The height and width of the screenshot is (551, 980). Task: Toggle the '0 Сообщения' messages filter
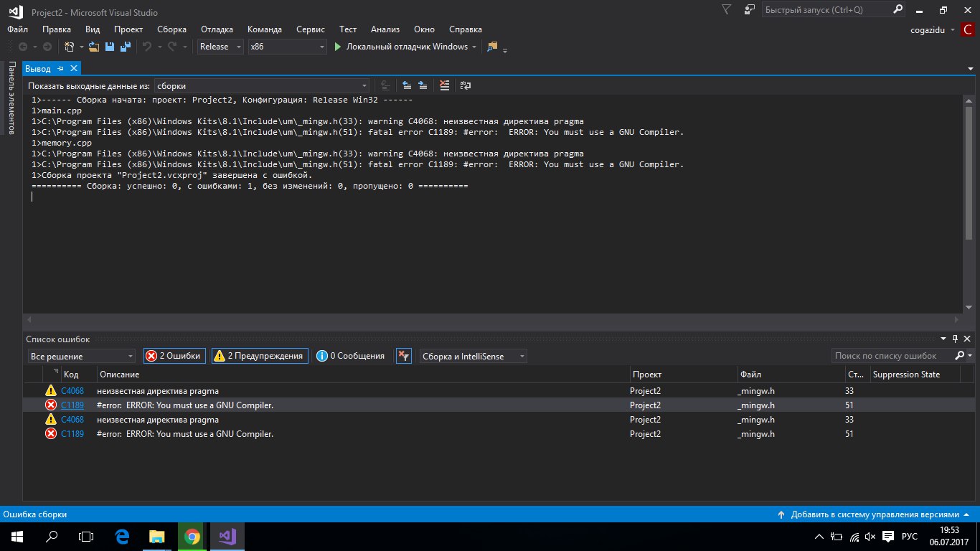click(x=351, y=356)
